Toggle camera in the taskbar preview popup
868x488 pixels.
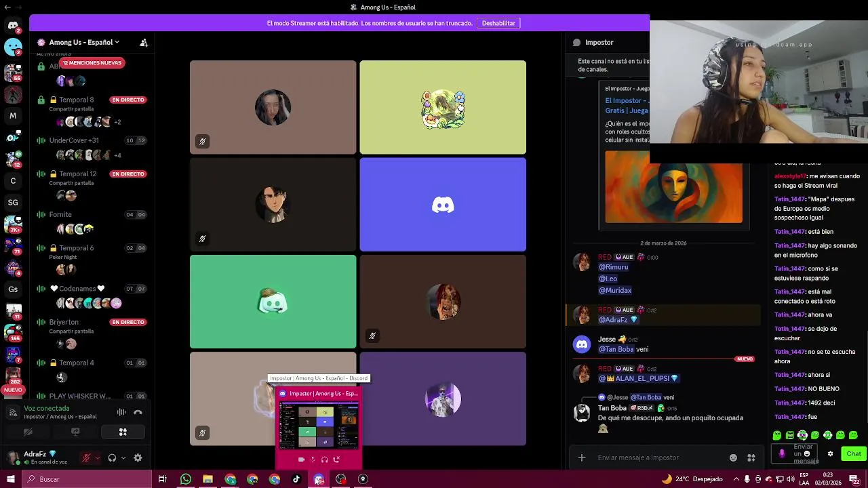point(301,460)
